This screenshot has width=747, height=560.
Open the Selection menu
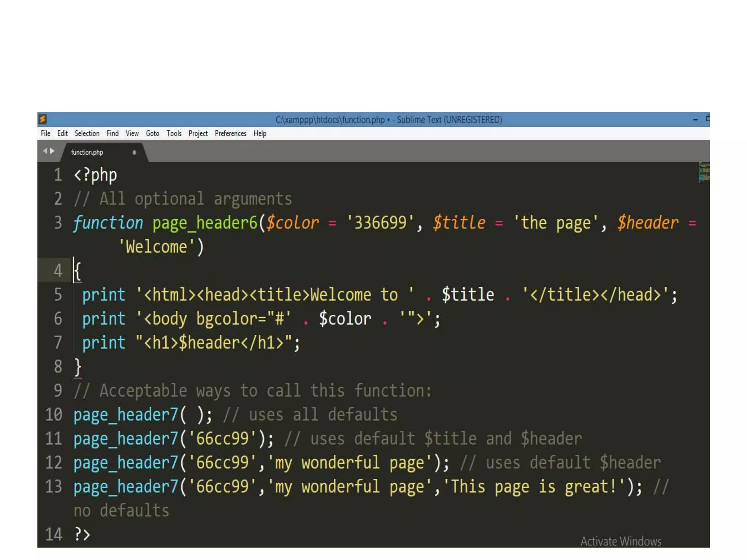(x=87, y=133)
